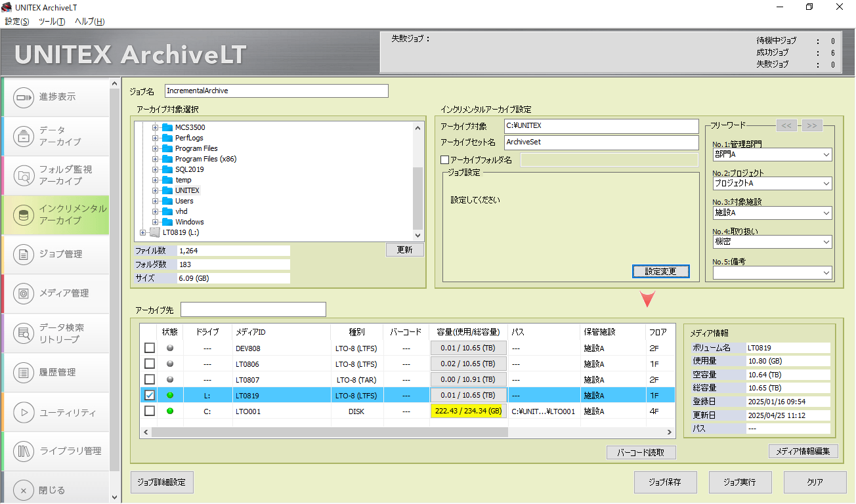Click the media table horizontal scrollbar
The image size is (856, 504).
330,432
